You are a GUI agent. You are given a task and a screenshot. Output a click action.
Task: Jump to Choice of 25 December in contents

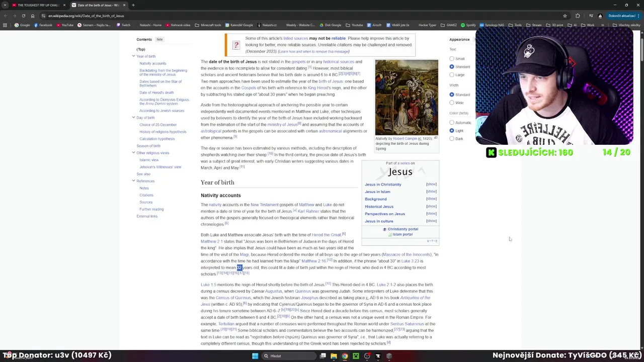point(158,125)
